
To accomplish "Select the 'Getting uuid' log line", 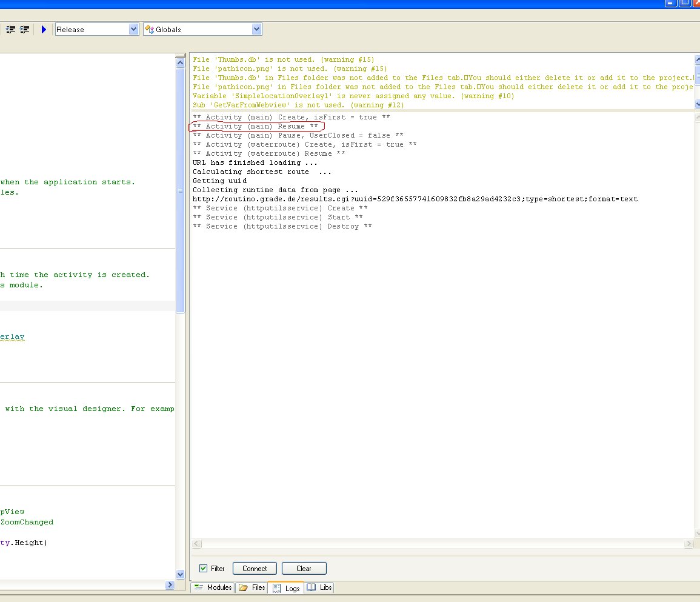I will click(219, 181).
